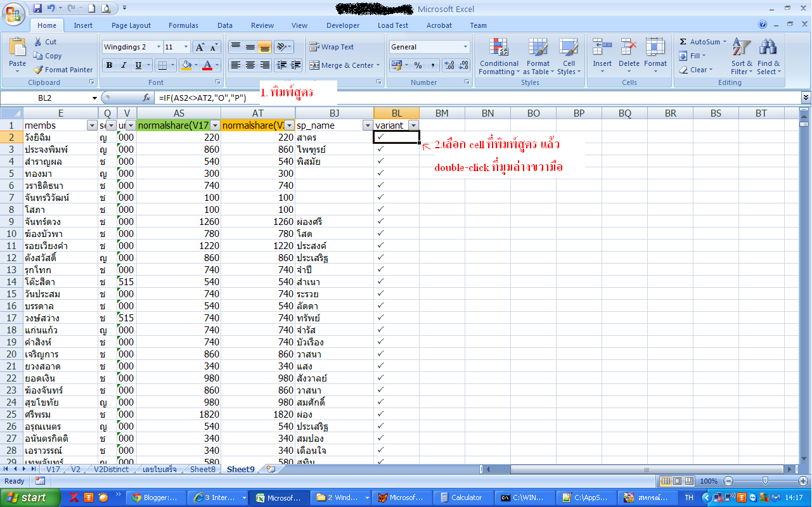Screen dimensions: 812x507
Task: Open Find & Select menu
Action: click(x=768, y=56)
